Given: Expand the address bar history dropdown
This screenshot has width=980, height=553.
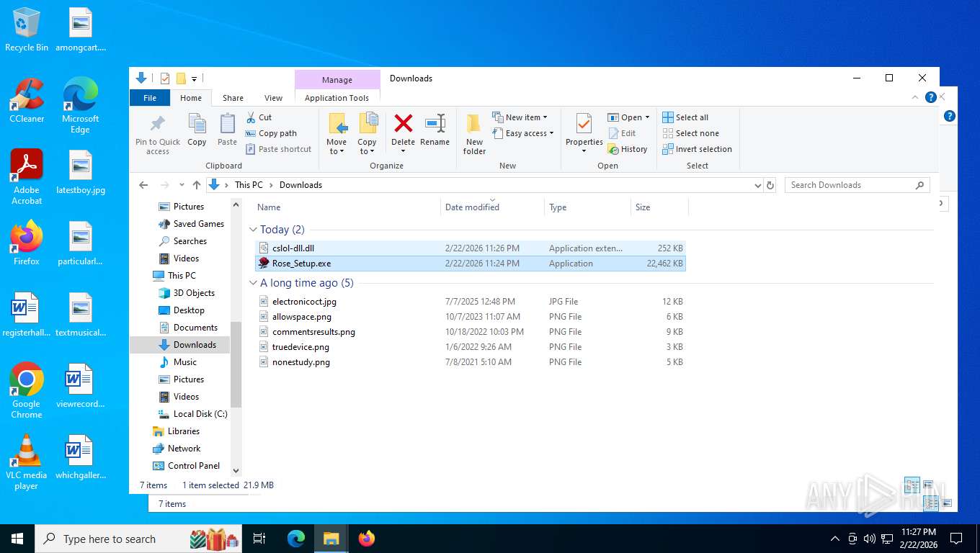Looking at the screenshot, I should [757, 185].
